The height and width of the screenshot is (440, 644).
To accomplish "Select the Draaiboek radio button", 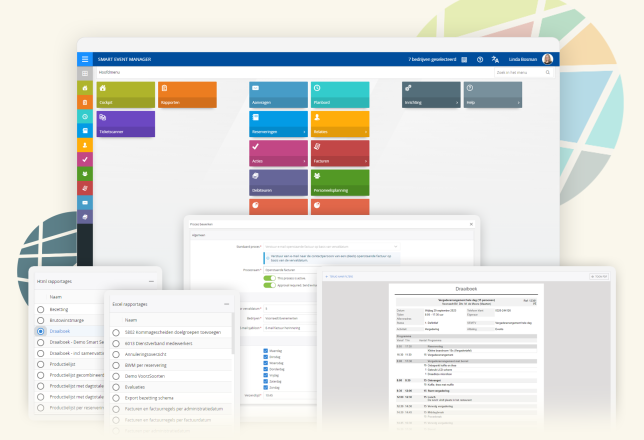I will tap(41, 331).
